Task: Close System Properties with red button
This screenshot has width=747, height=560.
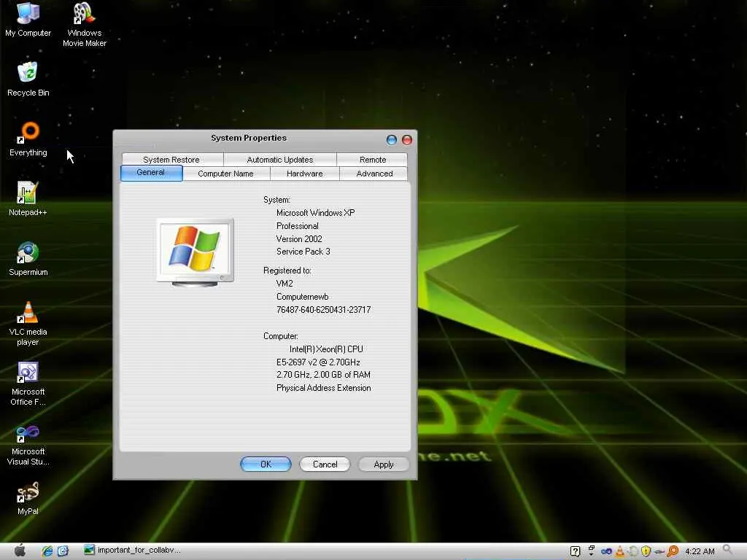Action: [x=407, y=140]
